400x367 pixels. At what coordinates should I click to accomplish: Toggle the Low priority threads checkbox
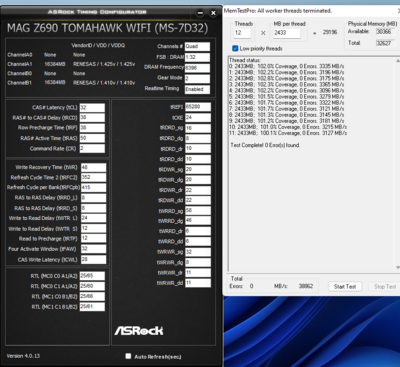[235, 48]
